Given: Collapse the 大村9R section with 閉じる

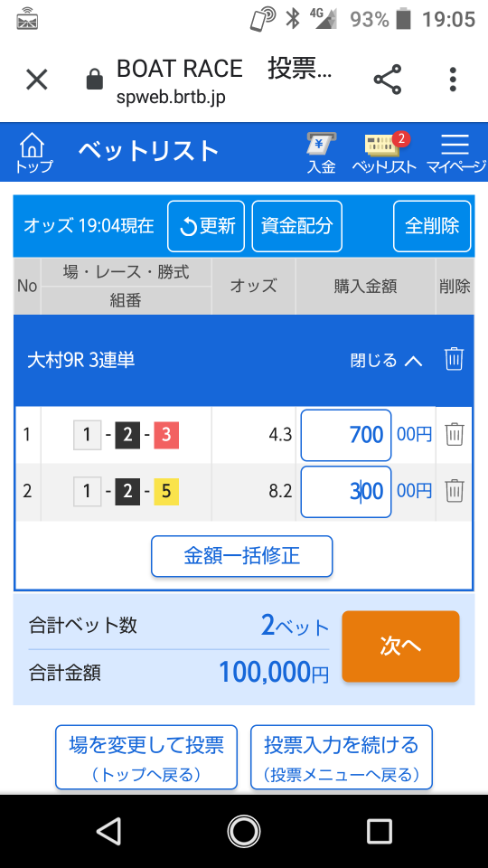Looking at the screenshot, I should coord(386,361).
